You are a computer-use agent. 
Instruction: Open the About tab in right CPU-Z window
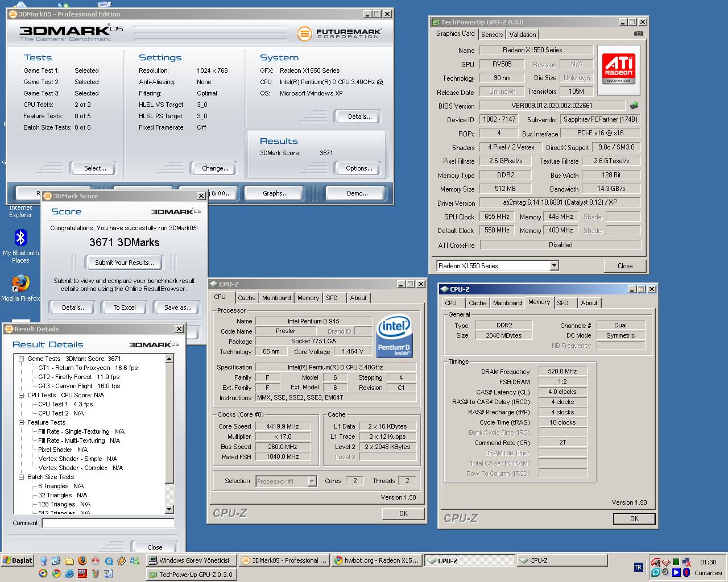click(x=589, y=303)
